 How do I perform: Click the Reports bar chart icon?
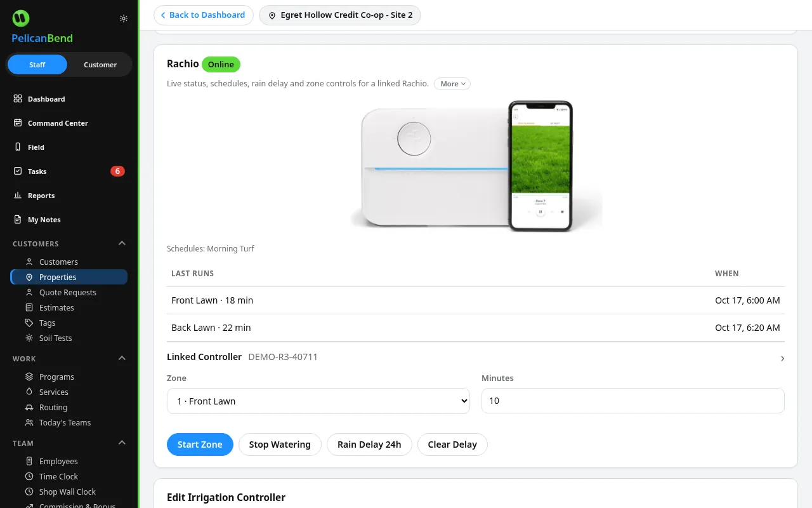[x=18, y=196]
